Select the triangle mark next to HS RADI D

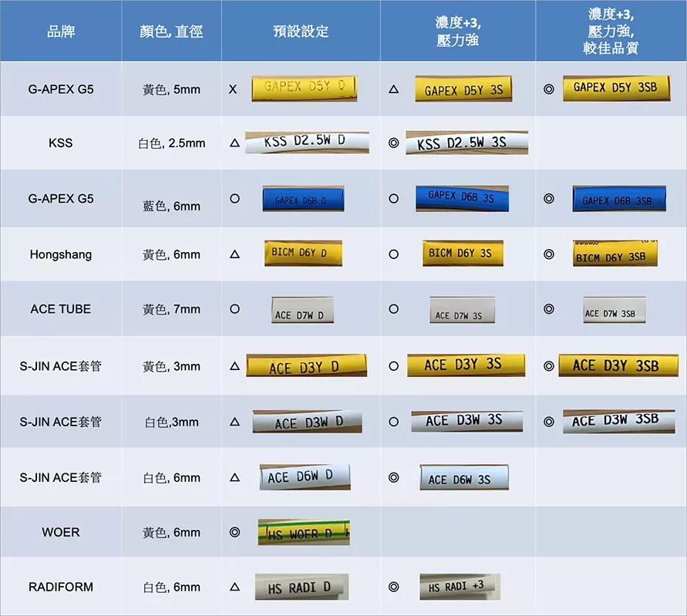tap(234, 587)
